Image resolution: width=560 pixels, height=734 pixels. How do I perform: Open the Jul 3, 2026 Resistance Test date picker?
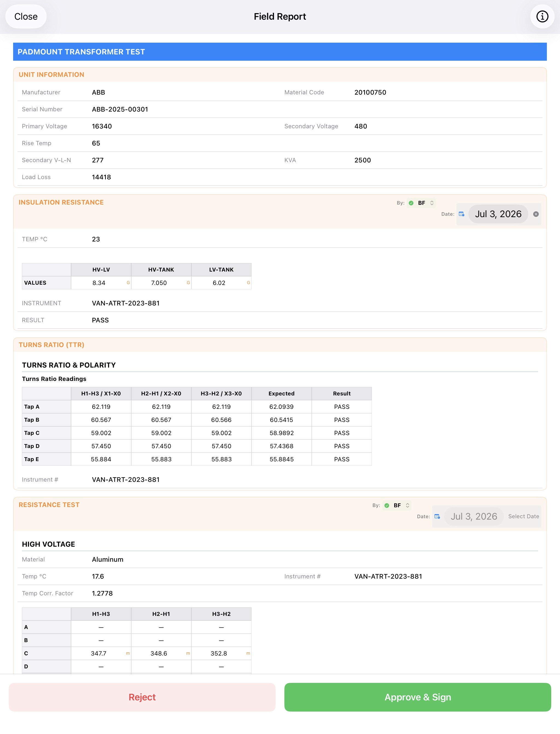474,516
